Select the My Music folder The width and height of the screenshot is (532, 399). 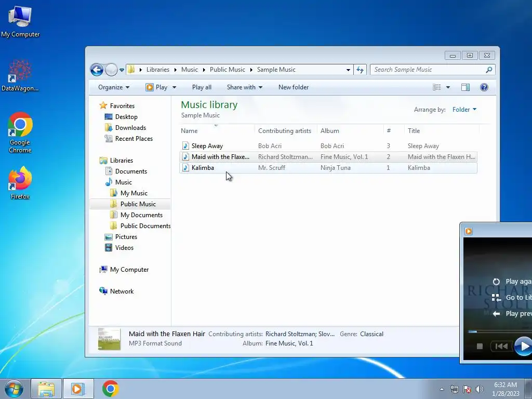click(x=134, y=193)
